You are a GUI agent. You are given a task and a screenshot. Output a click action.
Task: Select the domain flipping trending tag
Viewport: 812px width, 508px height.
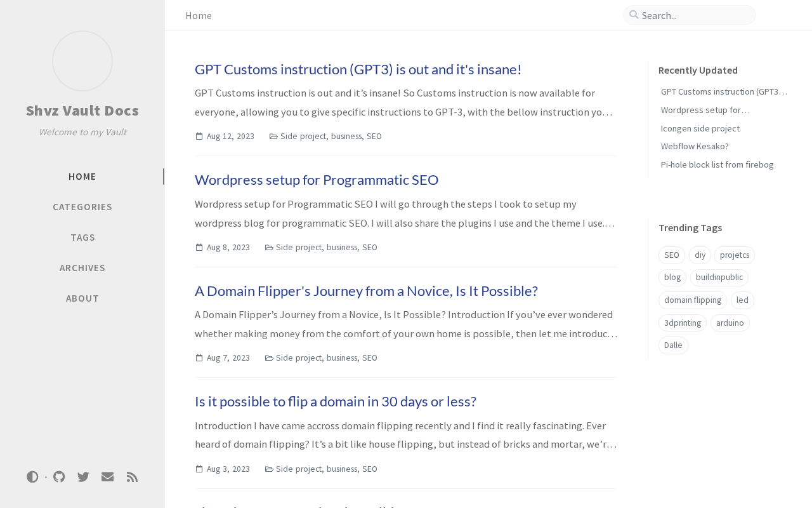(693, 300)
